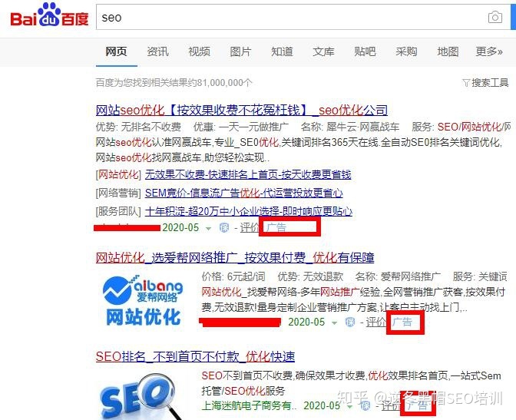Open the SEM竞价-信息流广告优化 sublink
Viewport: 516px width, 420px height.
pyautogui.click(x=244, y=193)
